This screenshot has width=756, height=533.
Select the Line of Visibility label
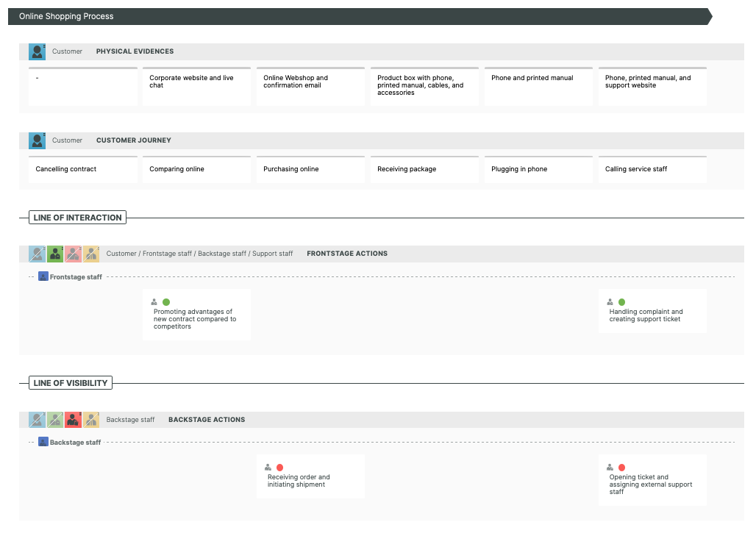[x=71, y=383]
